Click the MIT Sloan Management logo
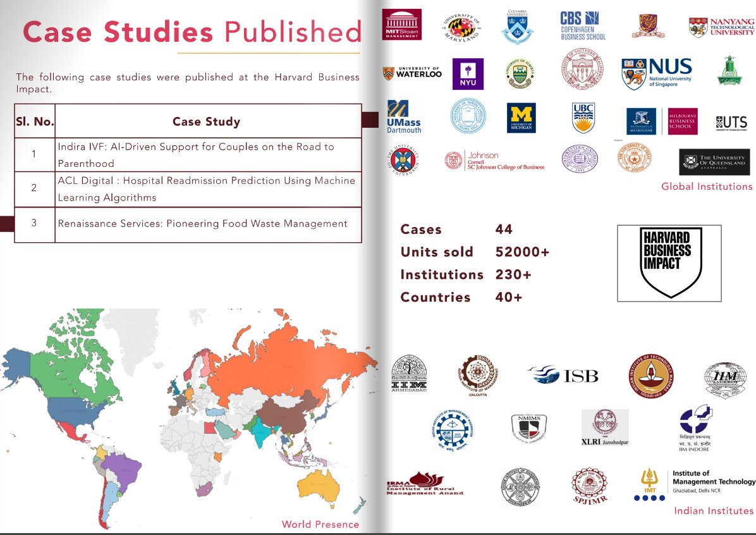 (401, 24)
